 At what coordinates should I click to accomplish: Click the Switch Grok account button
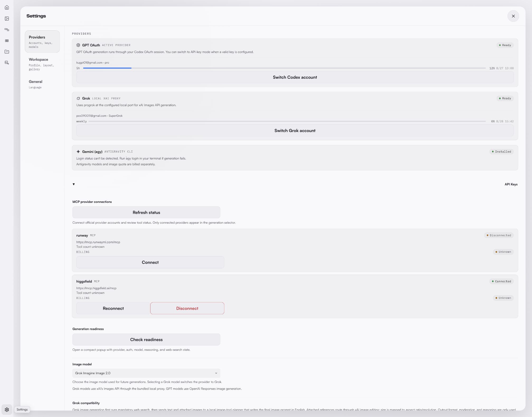295,131
